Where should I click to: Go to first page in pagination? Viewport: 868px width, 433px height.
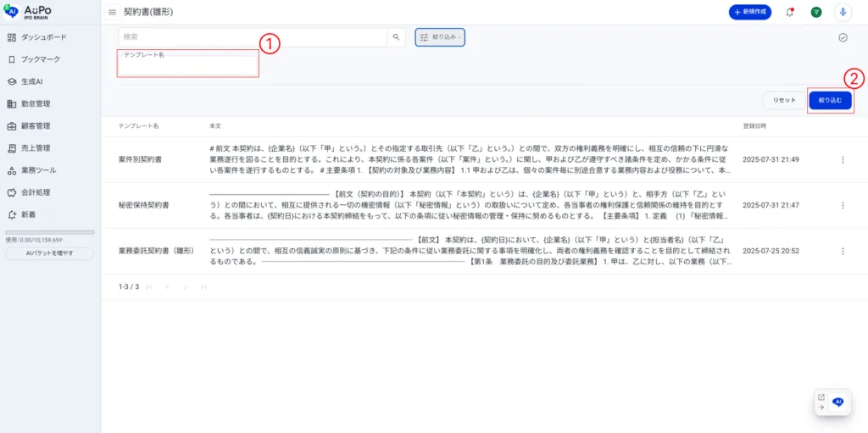click(149, 286)
